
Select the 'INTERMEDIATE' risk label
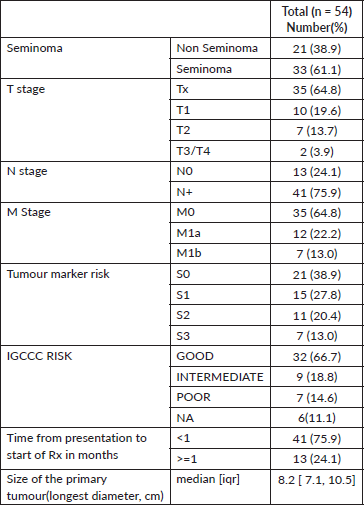click(220, 377)
